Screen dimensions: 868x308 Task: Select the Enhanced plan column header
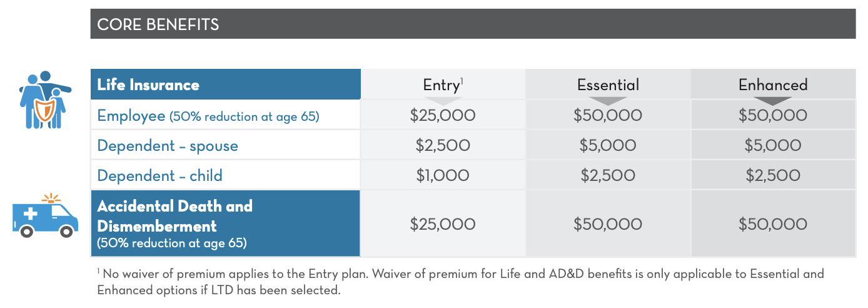773,85
